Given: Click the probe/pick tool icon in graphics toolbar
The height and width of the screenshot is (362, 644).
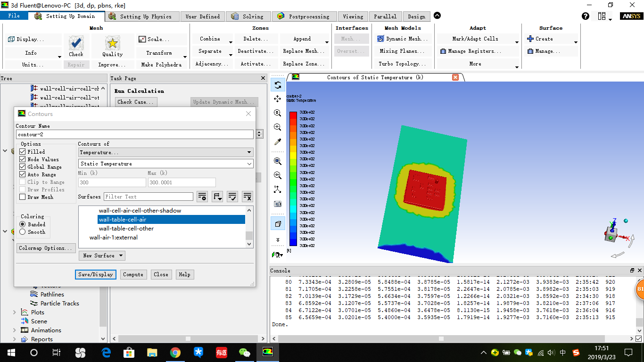Looking at the screenshot, I should 277,141.
